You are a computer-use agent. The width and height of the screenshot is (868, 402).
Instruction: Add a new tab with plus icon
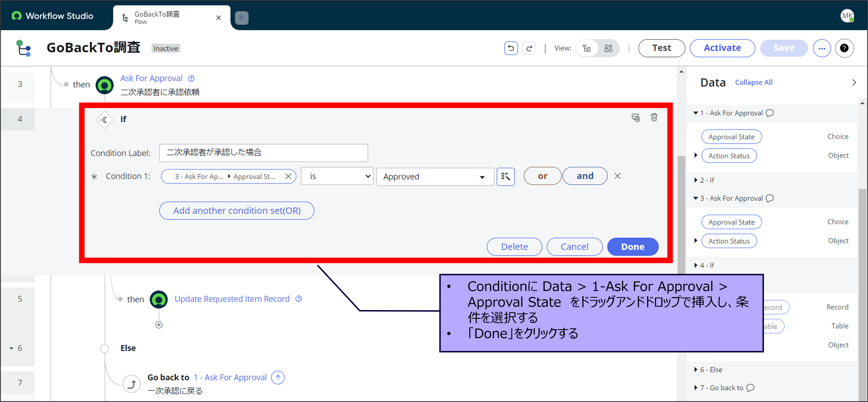pos(241,18)
